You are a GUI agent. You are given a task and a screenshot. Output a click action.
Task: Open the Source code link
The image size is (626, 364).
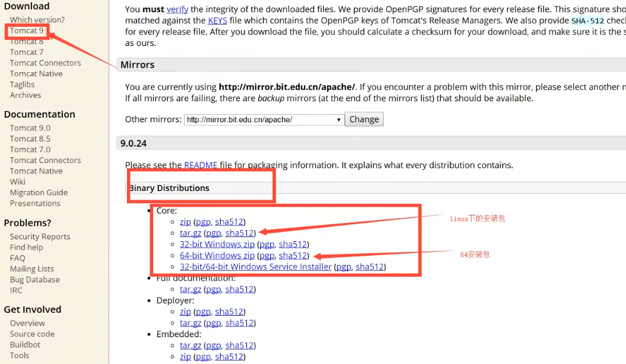32,334
